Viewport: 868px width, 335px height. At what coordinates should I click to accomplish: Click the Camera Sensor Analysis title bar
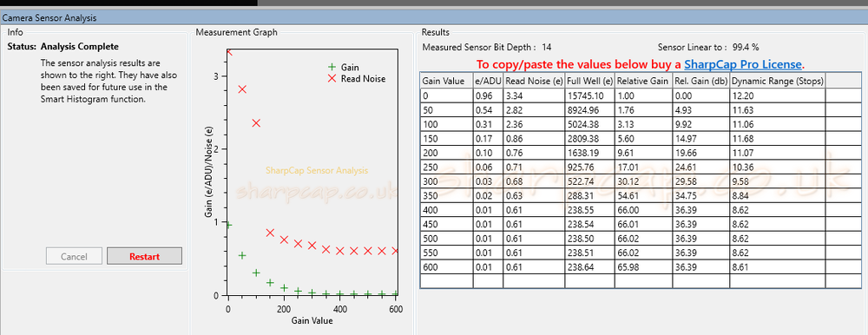pos(434,17)
